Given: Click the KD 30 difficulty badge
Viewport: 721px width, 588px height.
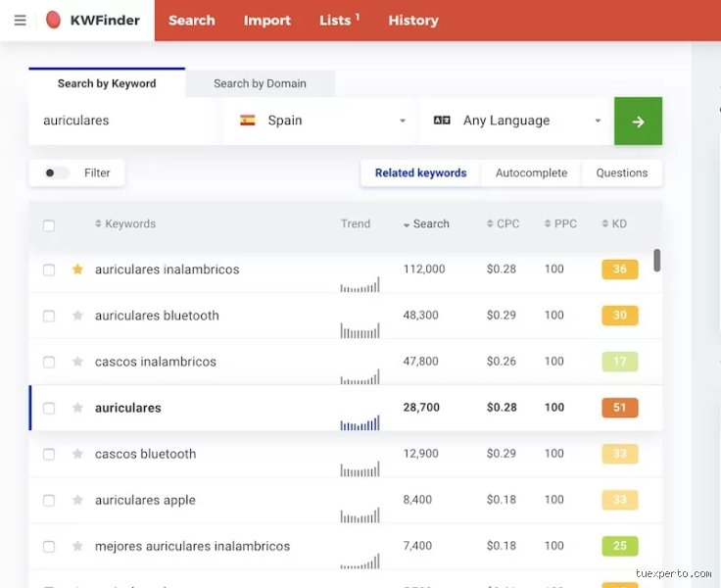Looking at the screenshot, I should coord(620,316).
